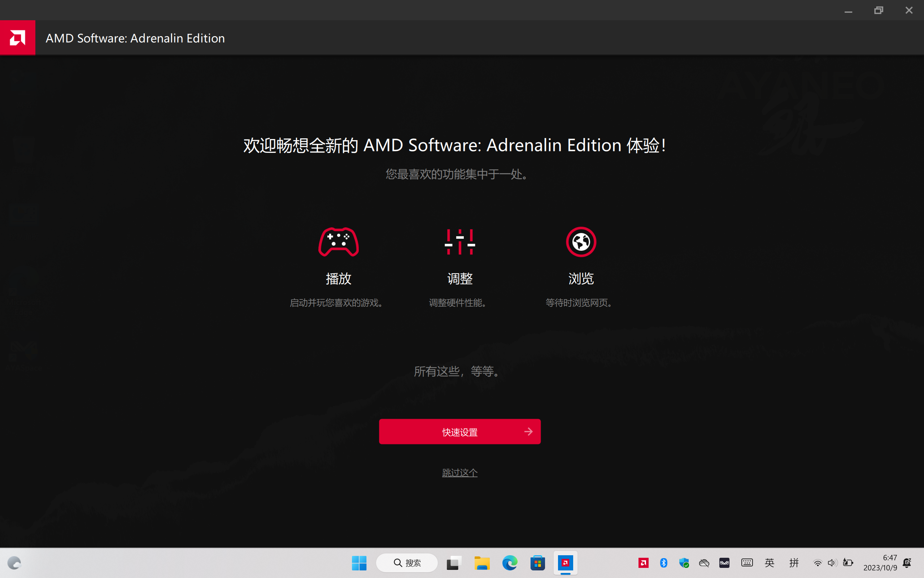Click the welcome headline 欢迎畅想全新的 AMD Software
Viewport: 924px width, 578px height.
(454, 145)
